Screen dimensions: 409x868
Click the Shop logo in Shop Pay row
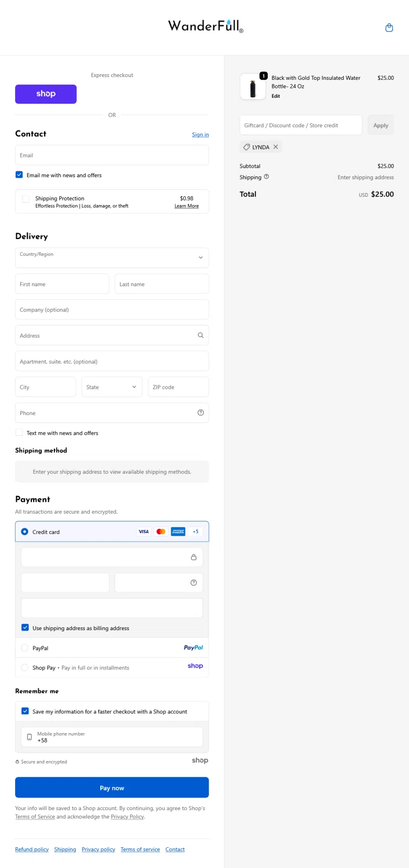(195, 666)
